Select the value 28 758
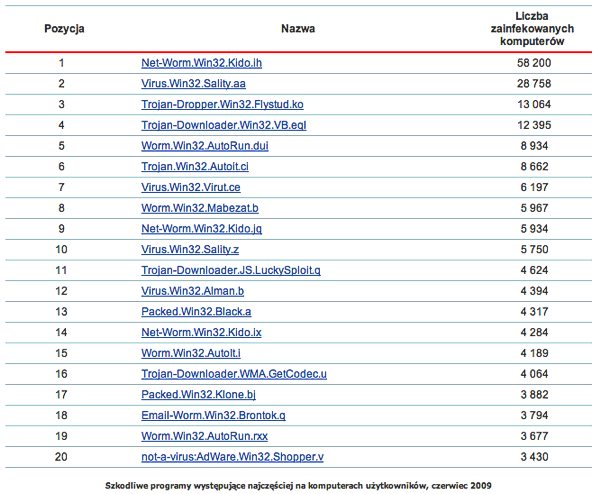 point(534,83)
